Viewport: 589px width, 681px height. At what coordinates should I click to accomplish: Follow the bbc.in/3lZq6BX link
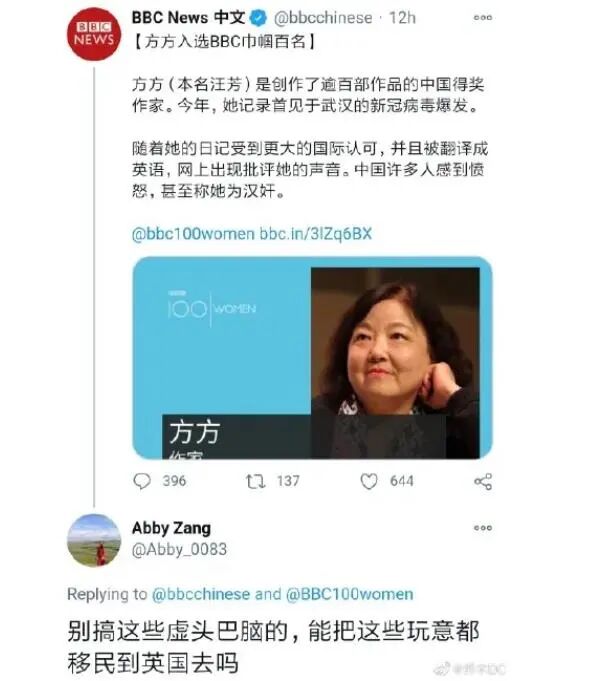(316, 234)
